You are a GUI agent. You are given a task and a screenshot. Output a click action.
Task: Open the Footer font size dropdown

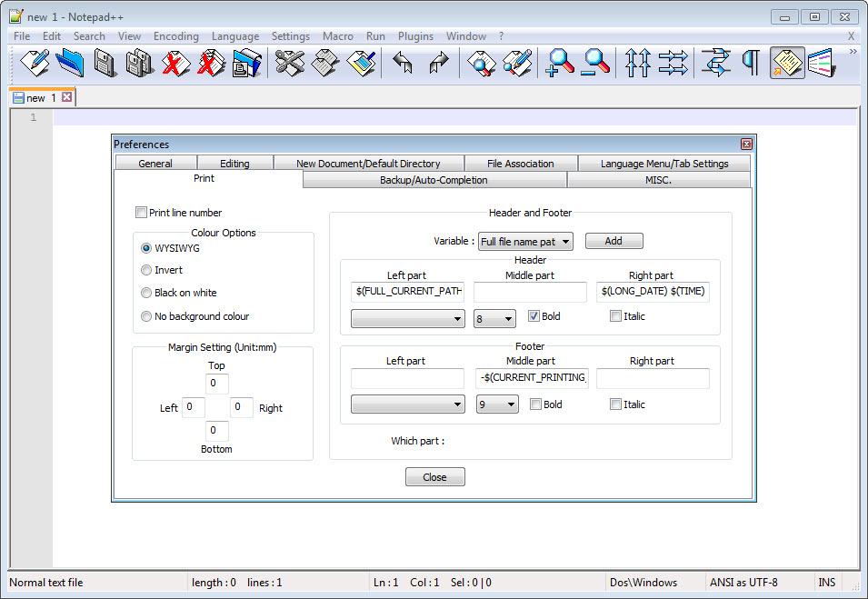(497, 404)
